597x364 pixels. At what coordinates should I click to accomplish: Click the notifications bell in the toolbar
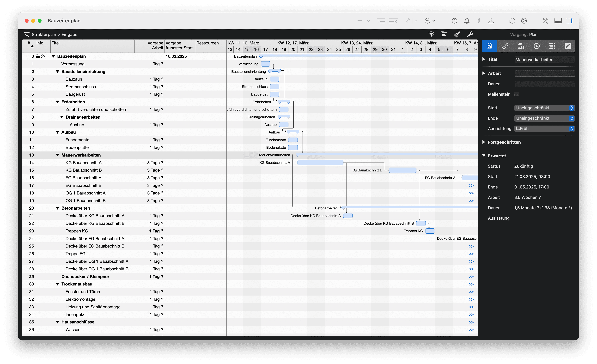pyautogui.click(x=467, y=21)
